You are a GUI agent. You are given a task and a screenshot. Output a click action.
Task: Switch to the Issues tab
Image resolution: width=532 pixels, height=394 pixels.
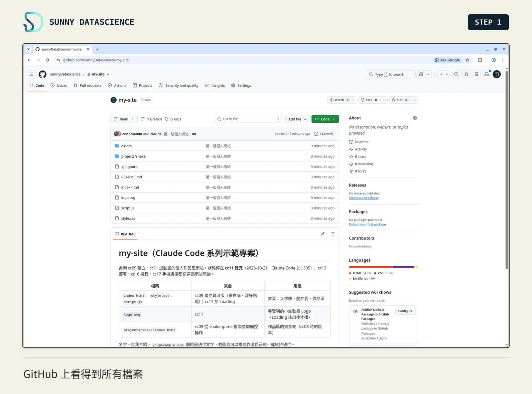pos(59,85)
